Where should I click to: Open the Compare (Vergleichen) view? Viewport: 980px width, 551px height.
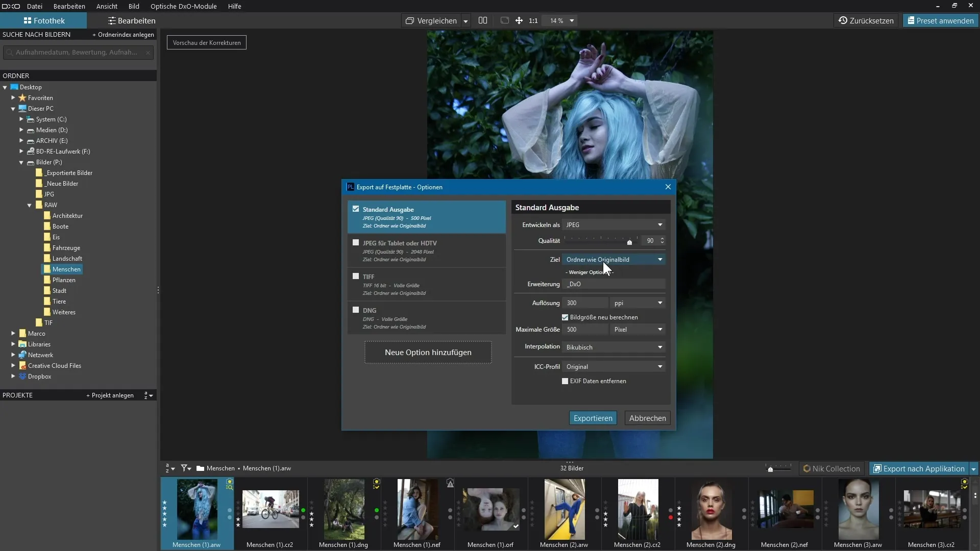click(x=431, y=20)
